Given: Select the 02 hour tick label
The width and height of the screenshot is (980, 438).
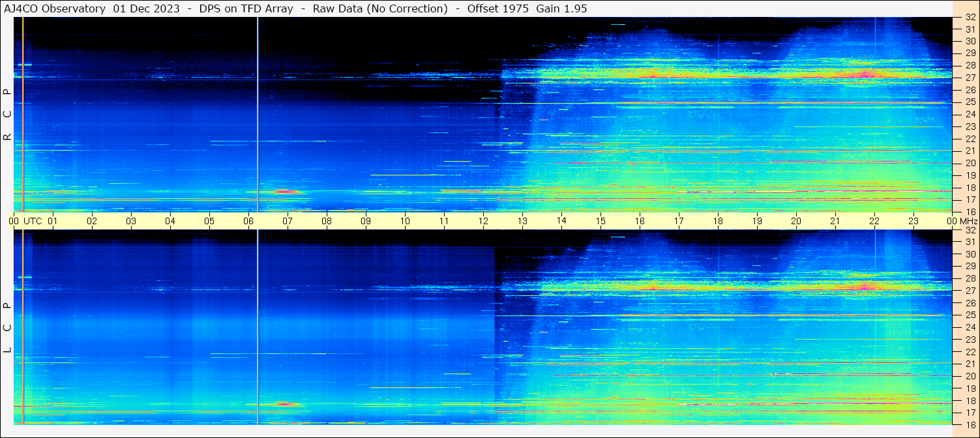Looking at the screenshot, I should pyautogui.click(x=92, y=221).
